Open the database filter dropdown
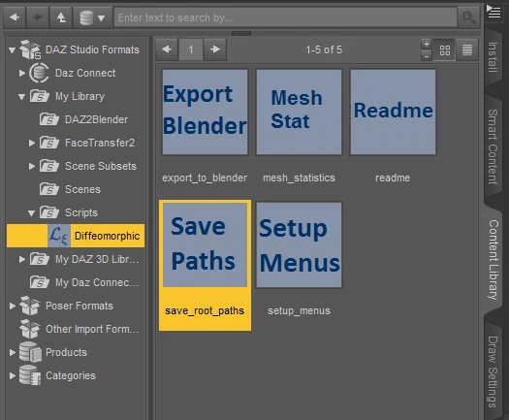The height and width of the screenshot is (420, 509). click(92, 17)
